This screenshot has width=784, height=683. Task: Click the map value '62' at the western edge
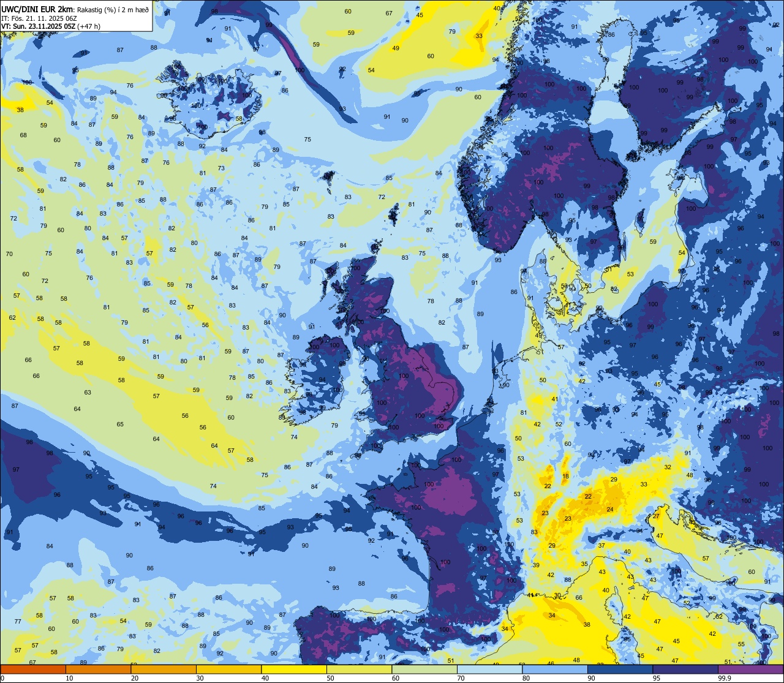pos(12,317)
